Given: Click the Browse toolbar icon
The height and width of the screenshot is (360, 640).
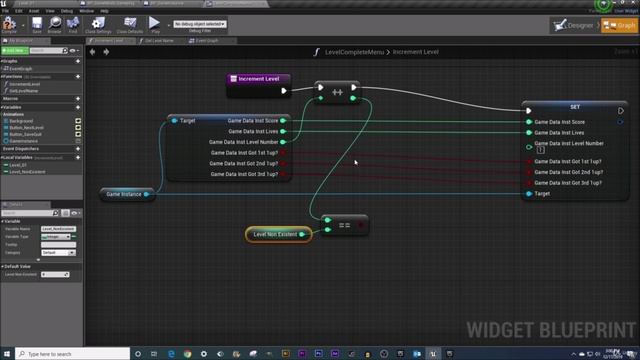Looking at the screenshot, I should [x=54, y=24].
